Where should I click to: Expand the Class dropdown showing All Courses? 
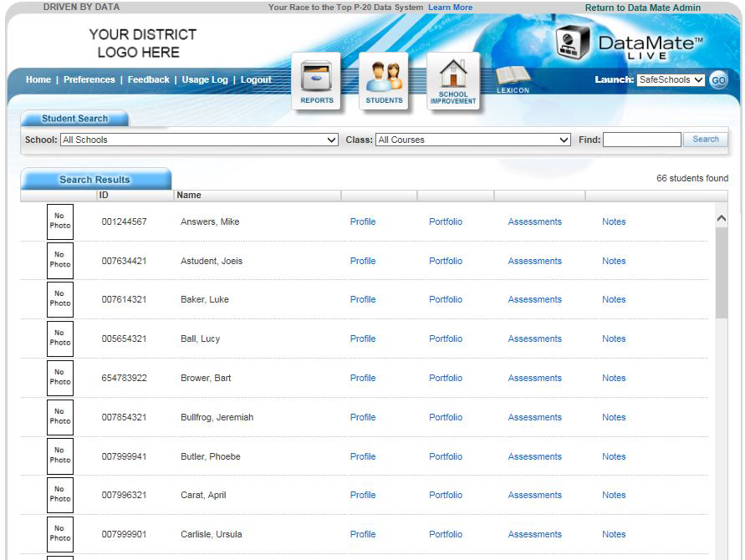tap(472, 140)
